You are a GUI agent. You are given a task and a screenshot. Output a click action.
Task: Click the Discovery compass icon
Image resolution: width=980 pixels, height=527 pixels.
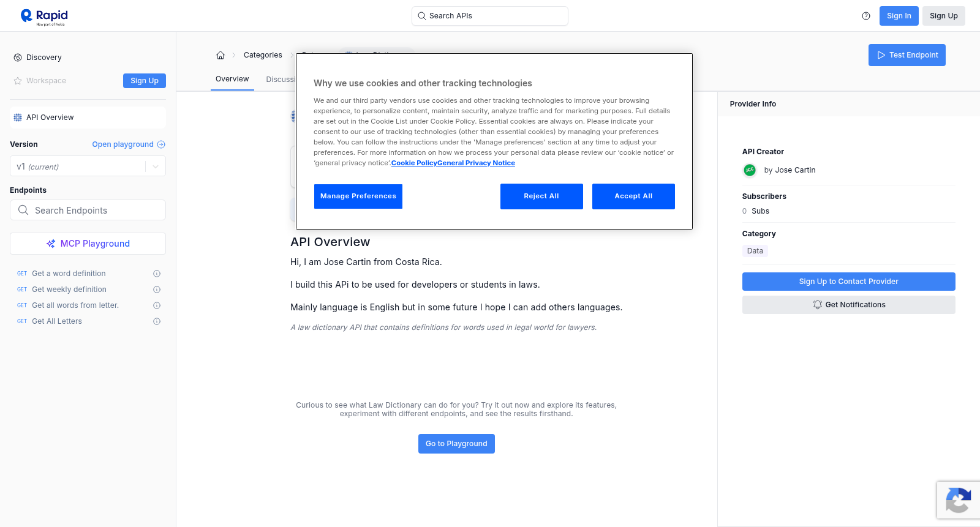coord(18,58)
